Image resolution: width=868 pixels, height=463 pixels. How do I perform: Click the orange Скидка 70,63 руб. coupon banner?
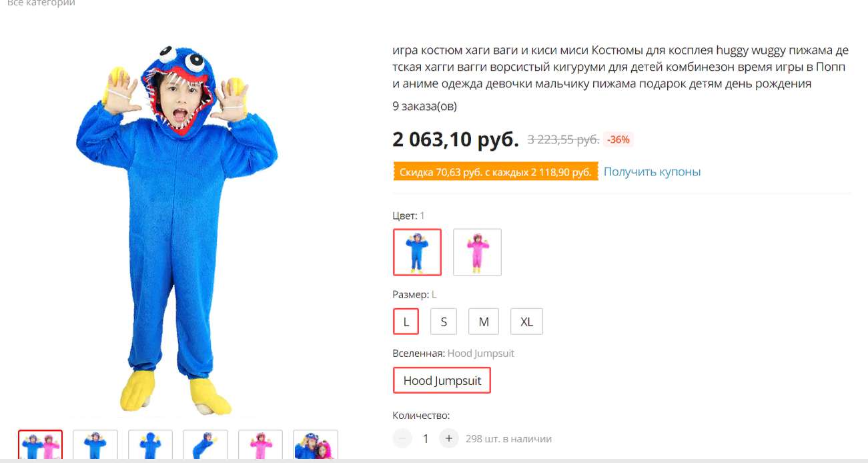tap(496, 172)
